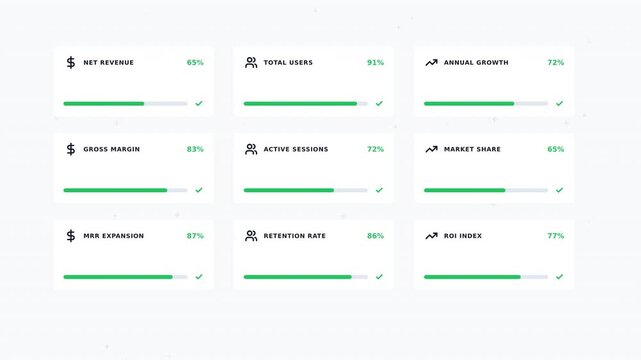Click the Active Sessions card title
The image size is (641, 360).
point(296,149)
